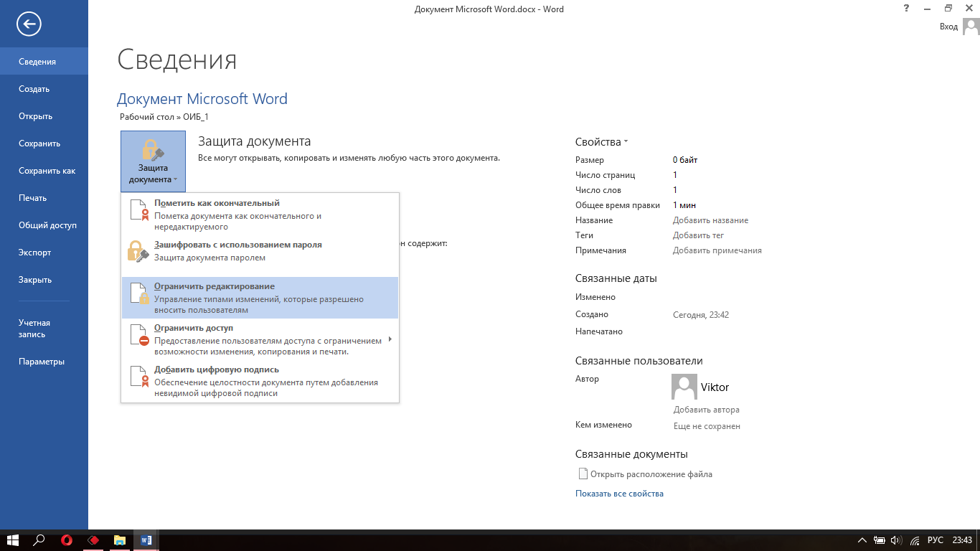Open the Защита документа dropdown button

tap(153, 161)
